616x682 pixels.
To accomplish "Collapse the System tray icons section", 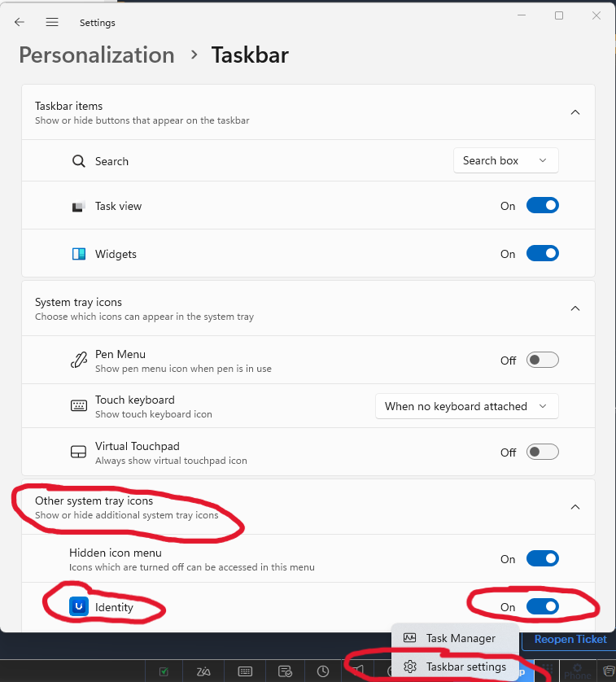I will point(575,308).
